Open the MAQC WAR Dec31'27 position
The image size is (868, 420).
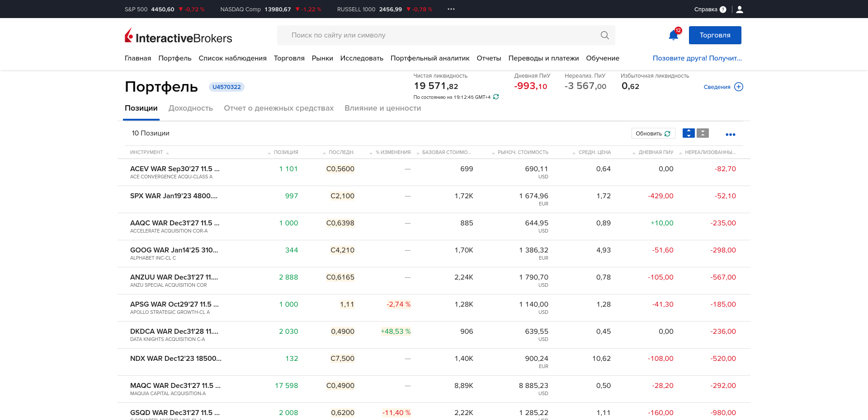pos(175,386)
